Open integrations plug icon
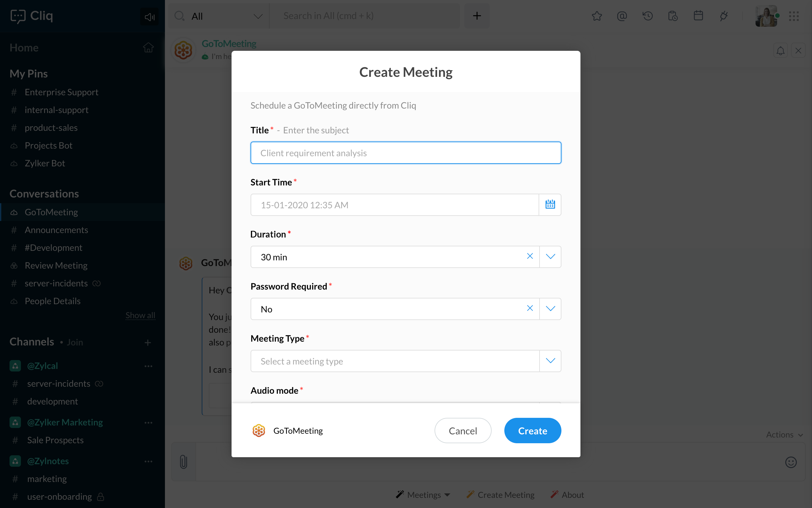Screen dimensions: 812x508 click(x=724, y=16)
